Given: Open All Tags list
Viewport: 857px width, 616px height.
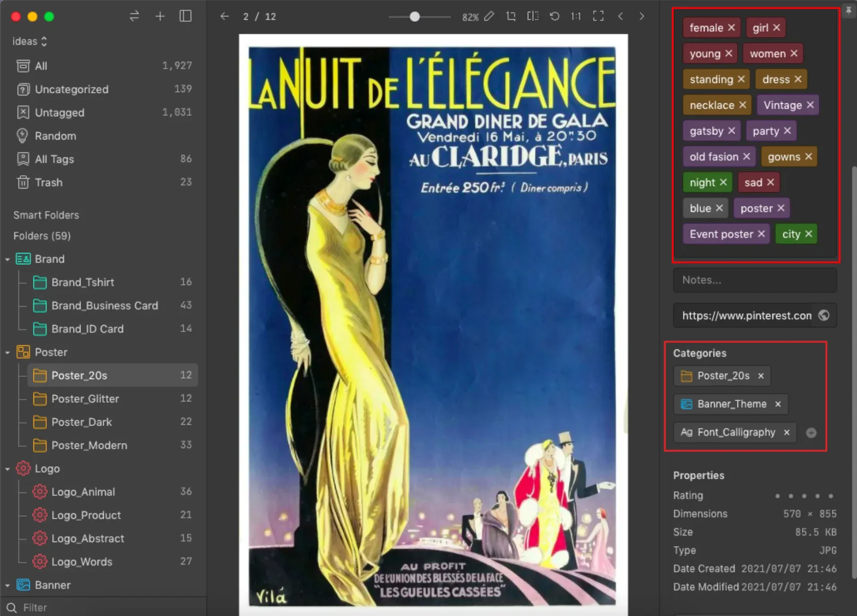Looking at the screenshot, I should pyautogui.click(x=104, y=159).
